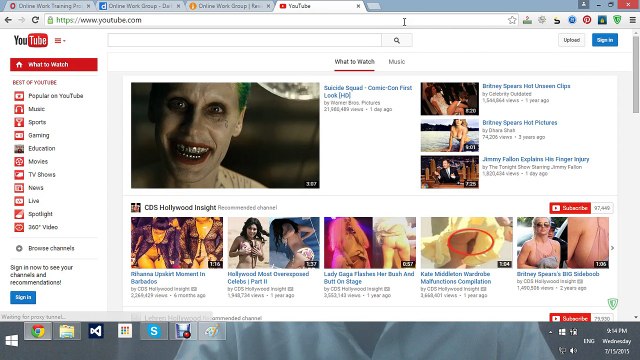Click the address bar URL
Screen dimensions: 640x360
[x=99, y=20]
